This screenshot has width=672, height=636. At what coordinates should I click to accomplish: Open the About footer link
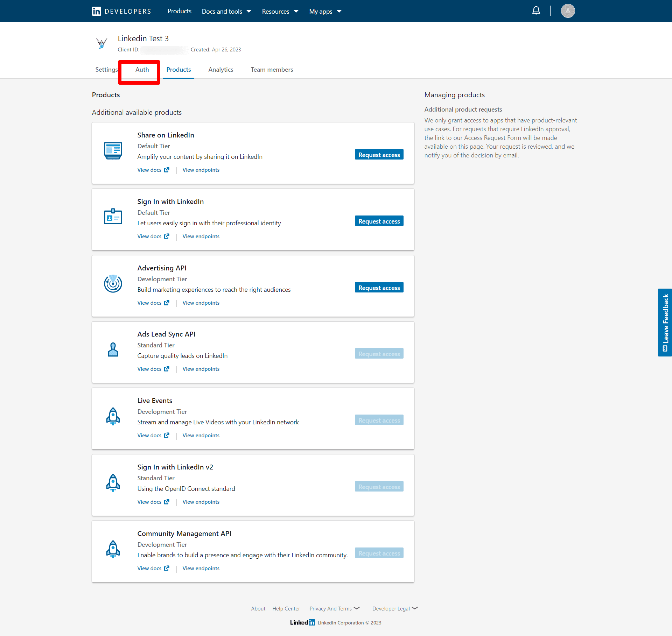[258, 608]
